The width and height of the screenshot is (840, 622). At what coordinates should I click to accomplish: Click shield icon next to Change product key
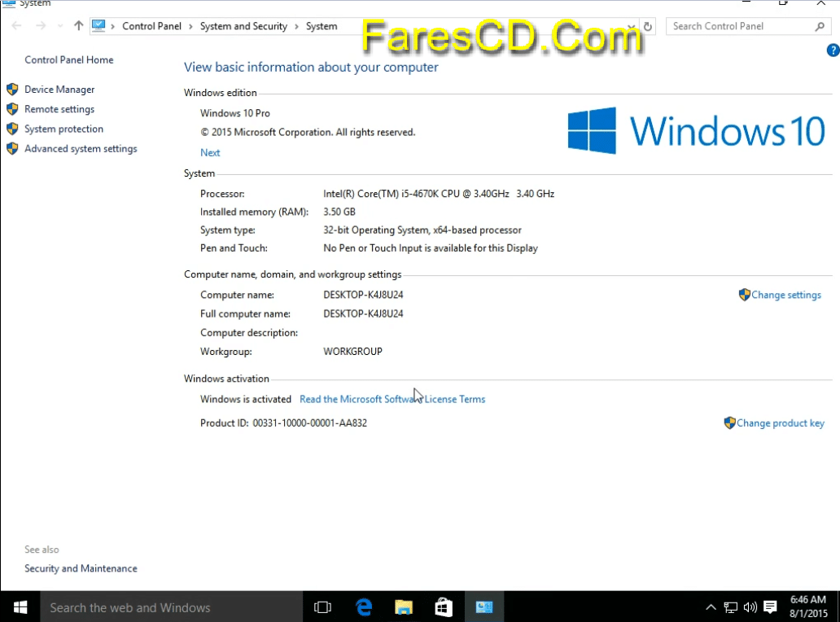[729, 423]
